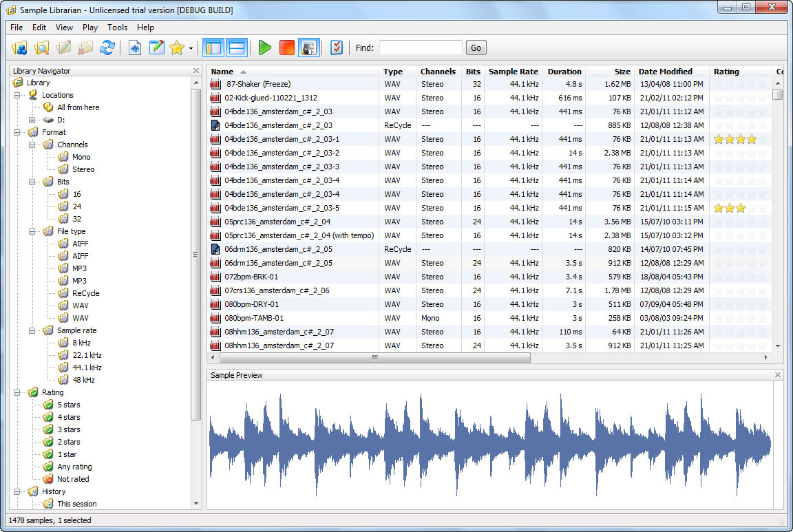Click the This session history icon

[48, 504]
